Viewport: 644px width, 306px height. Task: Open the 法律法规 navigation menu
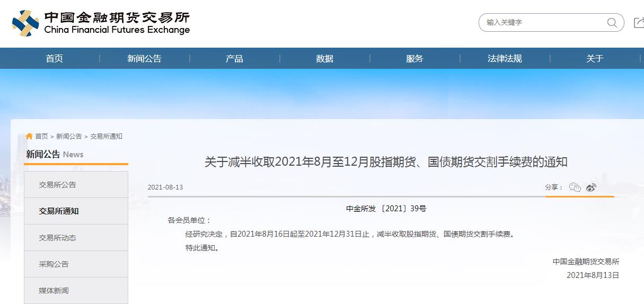505,59
